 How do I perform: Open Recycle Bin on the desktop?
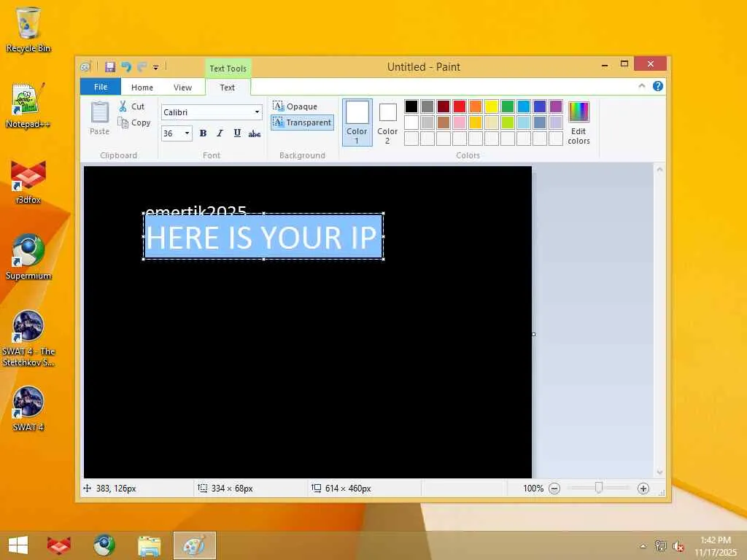click(x=28, y=29)
